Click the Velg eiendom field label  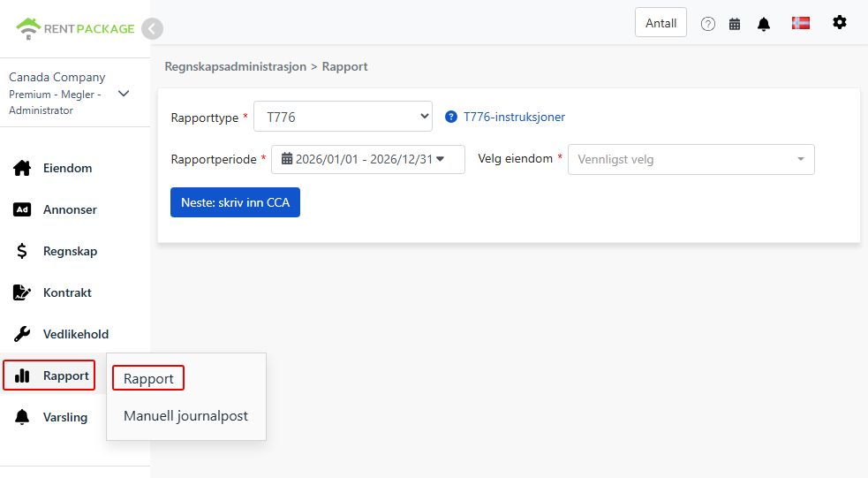[516, 158]
